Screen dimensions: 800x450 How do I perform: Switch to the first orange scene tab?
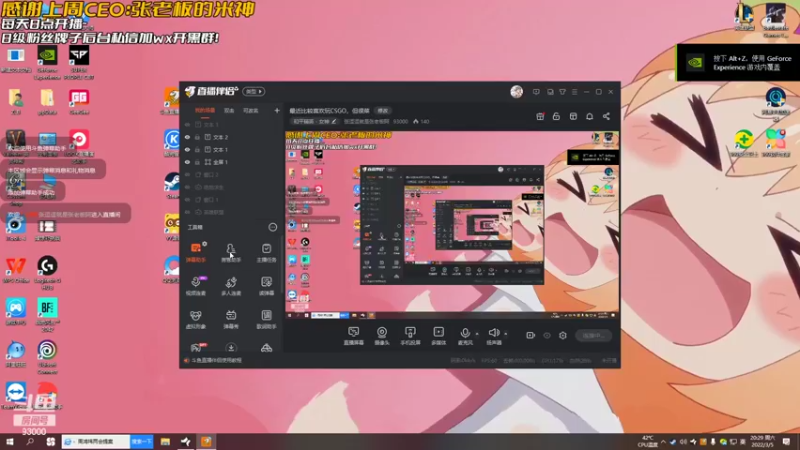[x=205, y=110]
